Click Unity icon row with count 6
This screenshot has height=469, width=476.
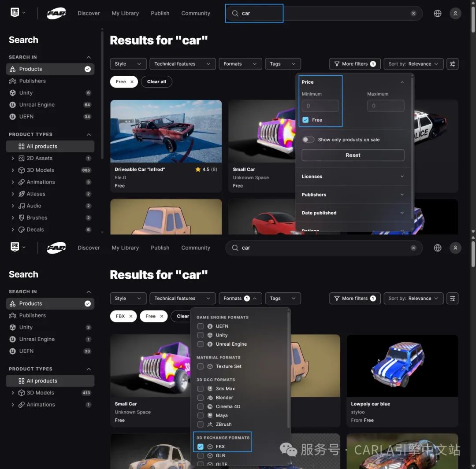[x=50, y=93]
